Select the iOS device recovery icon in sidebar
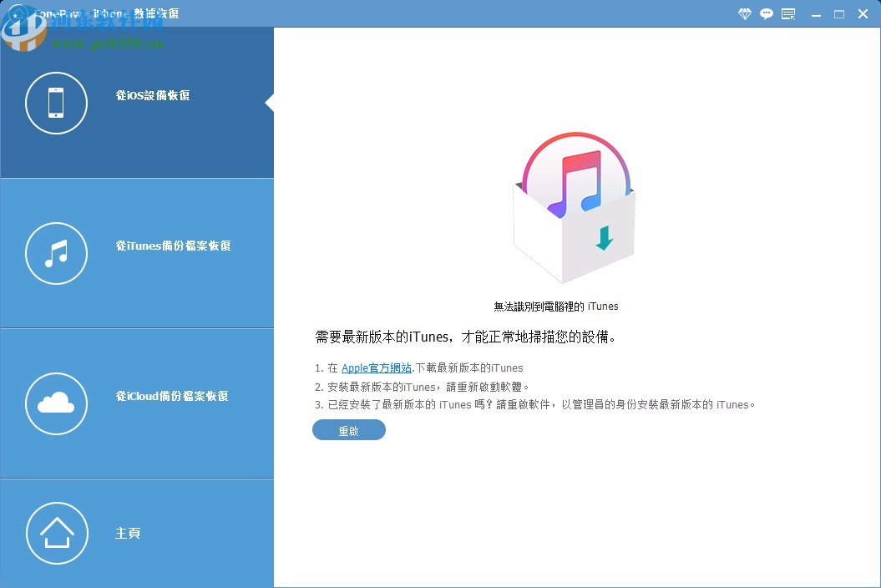Image resolution: width=881 pixels, height=588 pixels. [56, 103]
